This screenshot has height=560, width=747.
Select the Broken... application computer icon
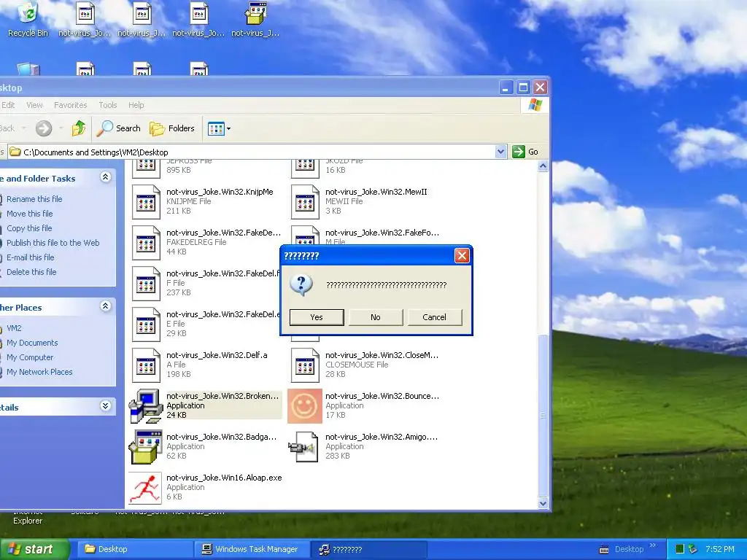pos(146,406)
